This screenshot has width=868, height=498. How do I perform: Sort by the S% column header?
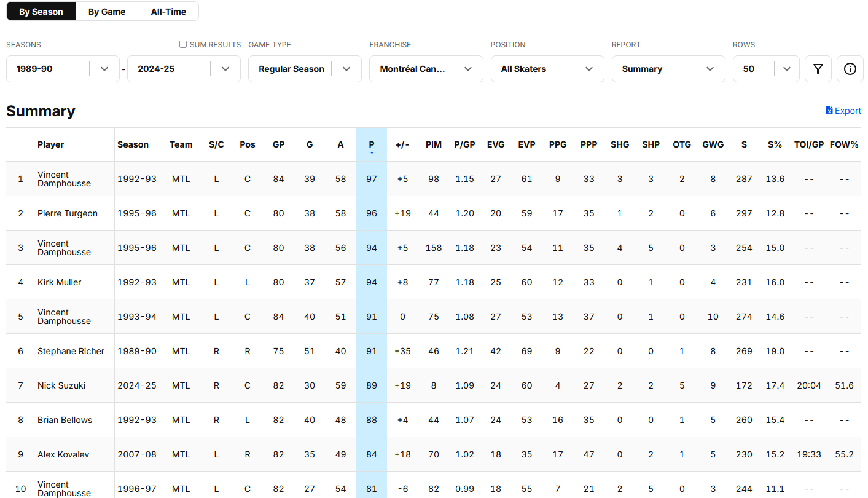tap(775, 144)
